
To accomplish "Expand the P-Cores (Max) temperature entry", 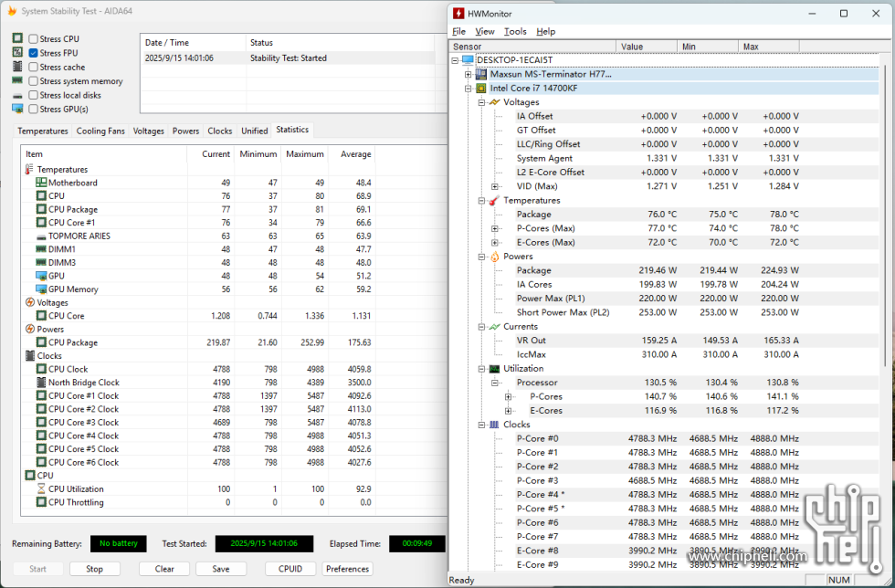I will click(495, 228).
